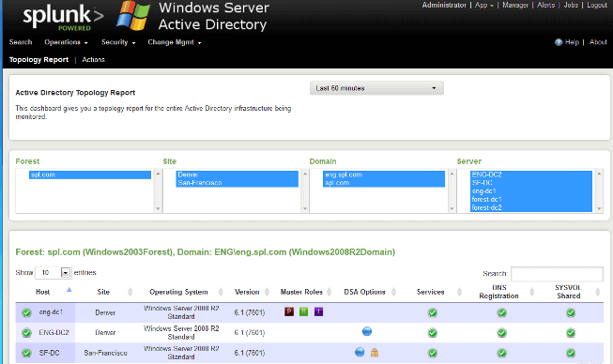Click the globe DSA option icon for SF-DC
This screenshot has height=364, width=613.
(360, 352)
